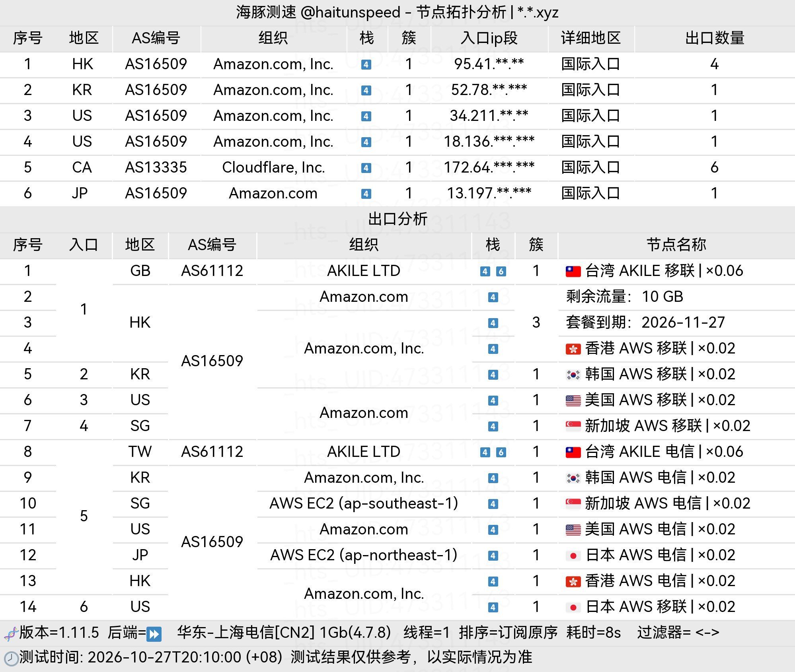795x672 pixels.
Task: Click the IPv6 badge for AKILE LTD GB exit
Action: 501,271
